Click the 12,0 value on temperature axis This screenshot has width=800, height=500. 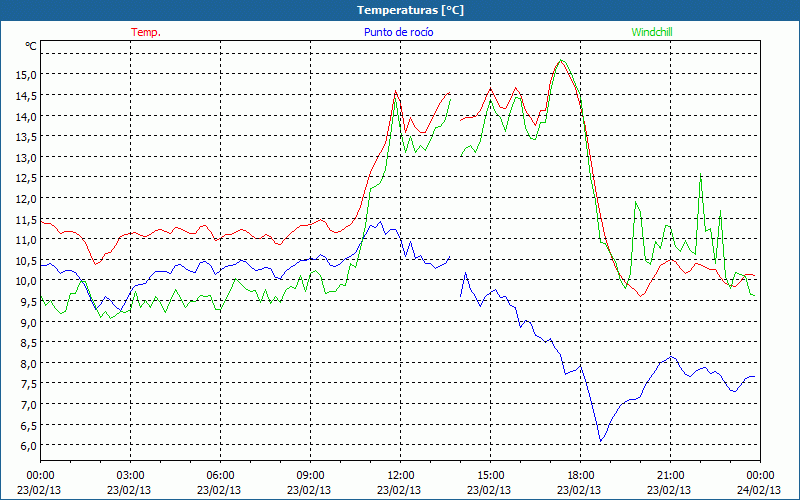coord(26,198)
